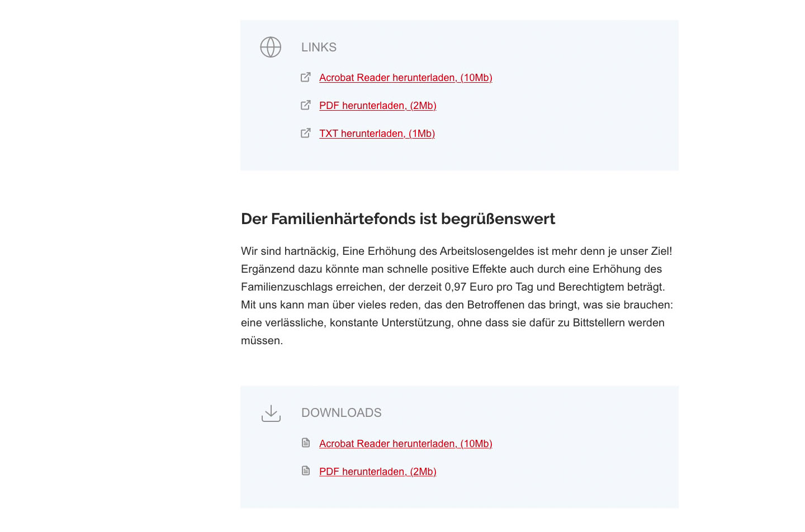Download Acrobat Reader (10Mb) from DOWNLOADS section
Screen dimensions: 805x532
(405, 444)
